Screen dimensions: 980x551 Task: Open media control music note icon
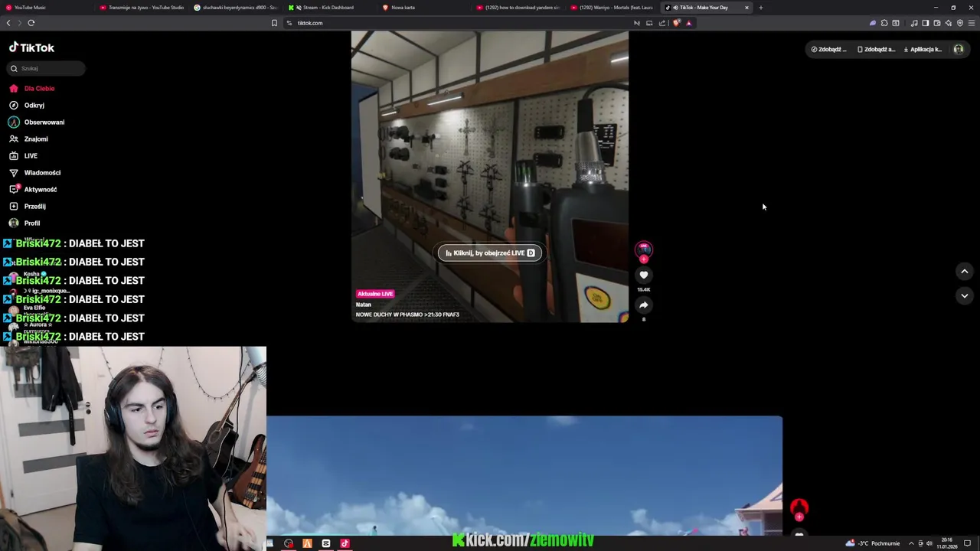point(914,23)
